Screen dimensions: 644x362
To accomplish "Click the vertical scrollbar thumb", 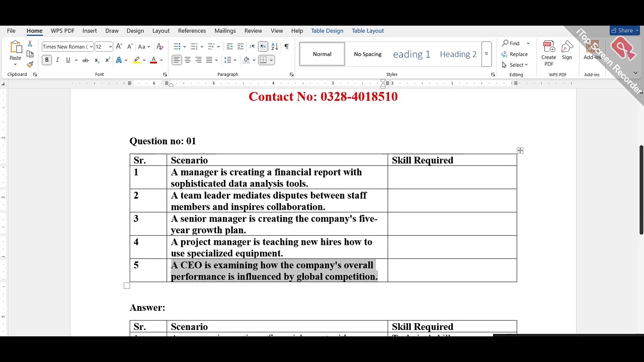I will point(641,190).
